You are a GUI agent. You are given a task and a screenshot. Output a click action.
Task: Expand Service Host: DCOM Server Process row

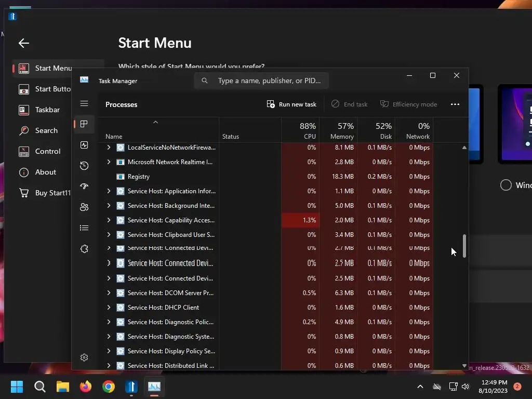(x=109, y=293)
